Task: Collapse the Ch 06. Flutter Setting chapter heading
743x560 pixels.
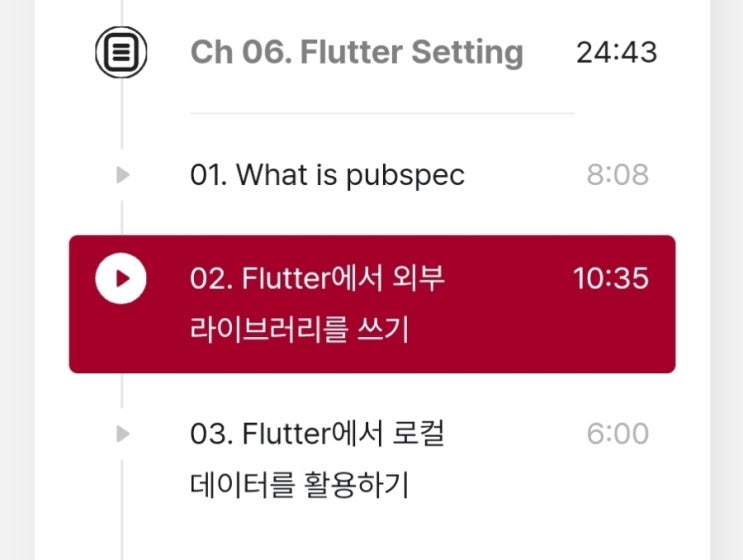Action: 356,52
